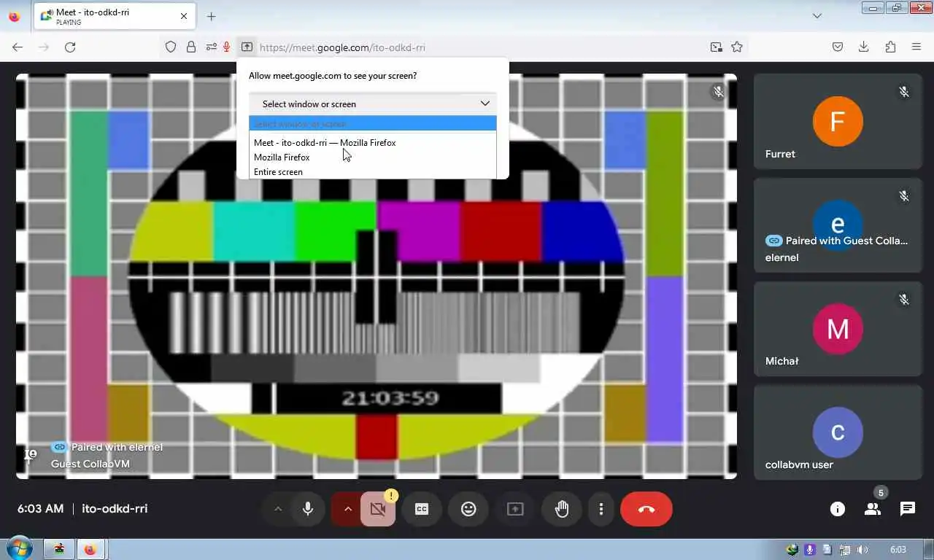
Task: Open the chat panel
Action: (908, 509)
